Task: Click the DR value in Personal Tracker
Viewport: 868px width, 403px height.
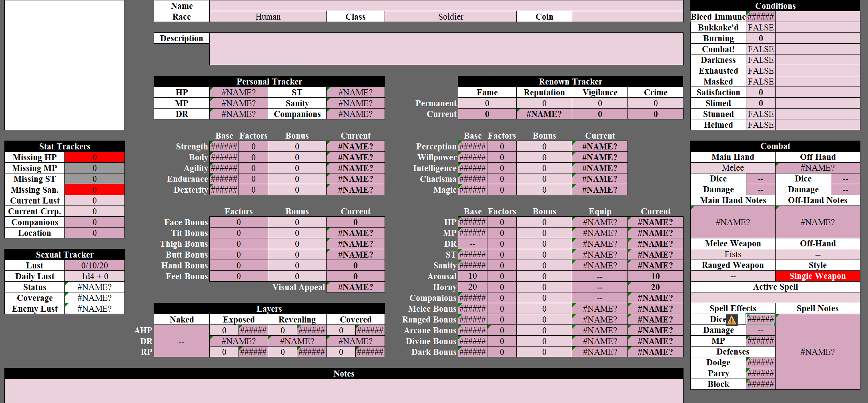Action: click(239, 114)
